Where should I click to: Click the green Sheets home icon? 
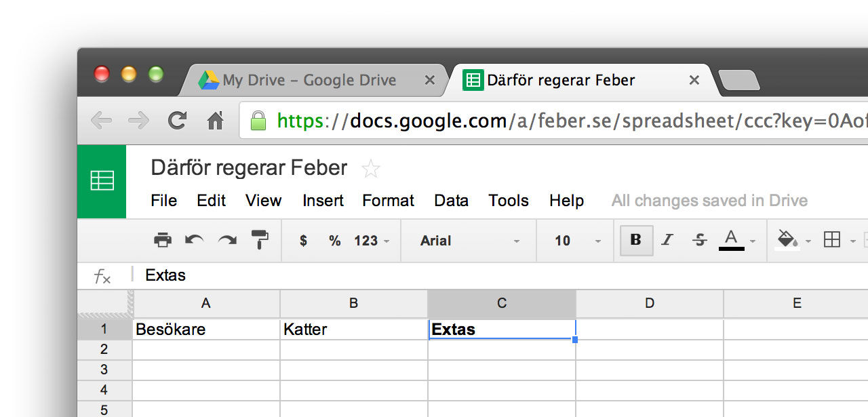pos(102,181)
